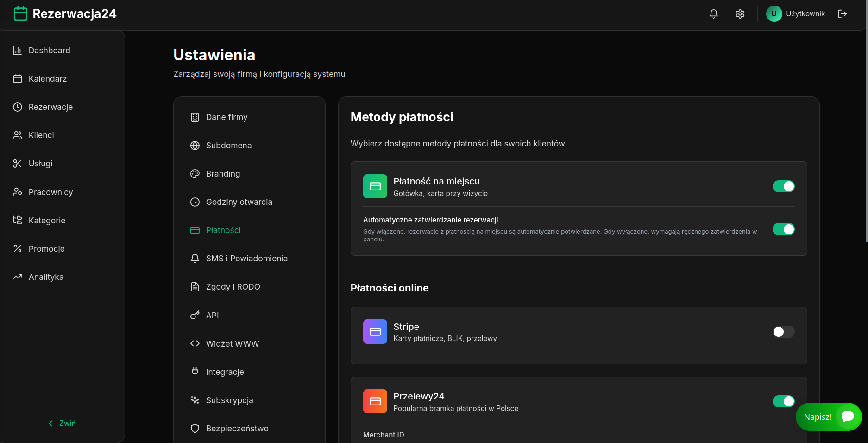This screenshot has width=868, height=443.
Task: Click the Promocje percent icon
Action: click(x=17, y=248)
